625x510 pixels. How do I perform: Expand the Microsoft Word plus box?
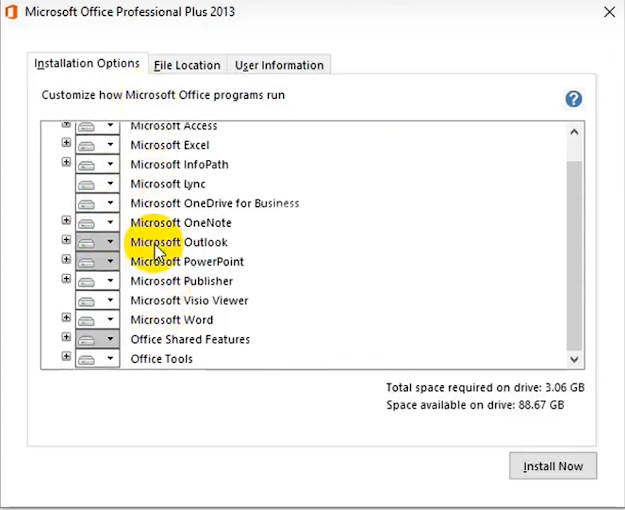coord(66,319)
